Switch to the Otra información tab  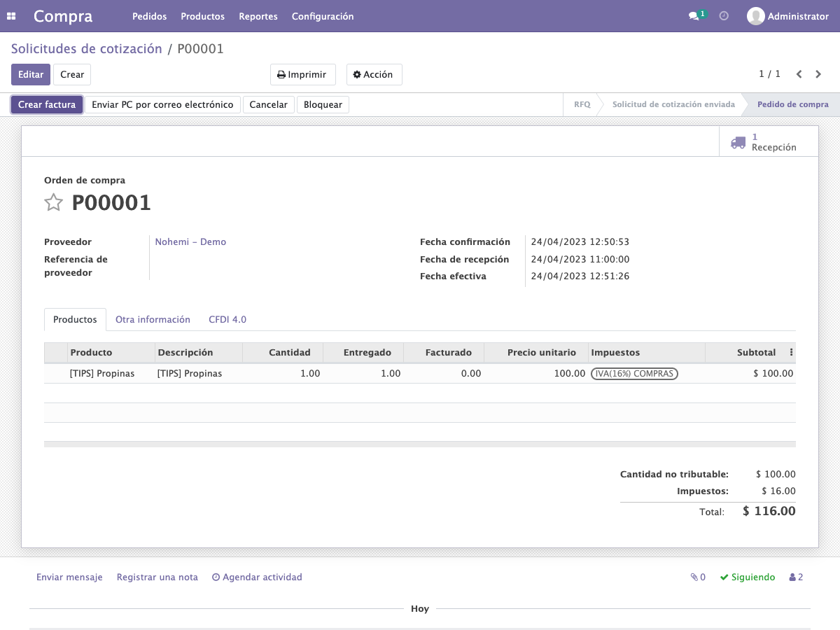coord(153,319)
